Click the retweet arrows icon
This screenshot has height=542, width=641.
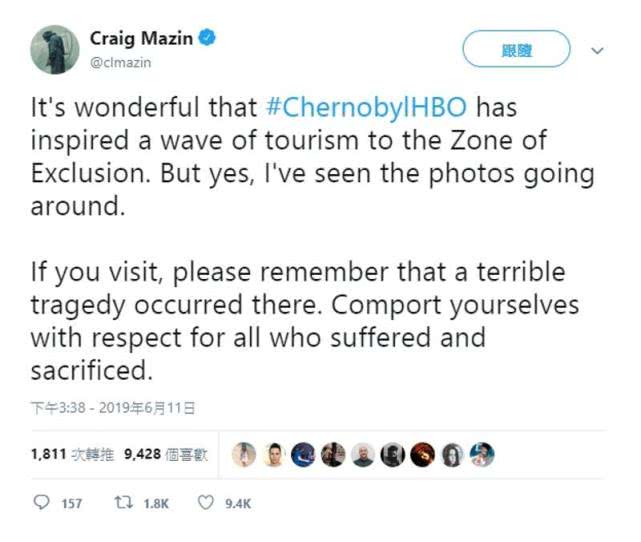(123, 502)
